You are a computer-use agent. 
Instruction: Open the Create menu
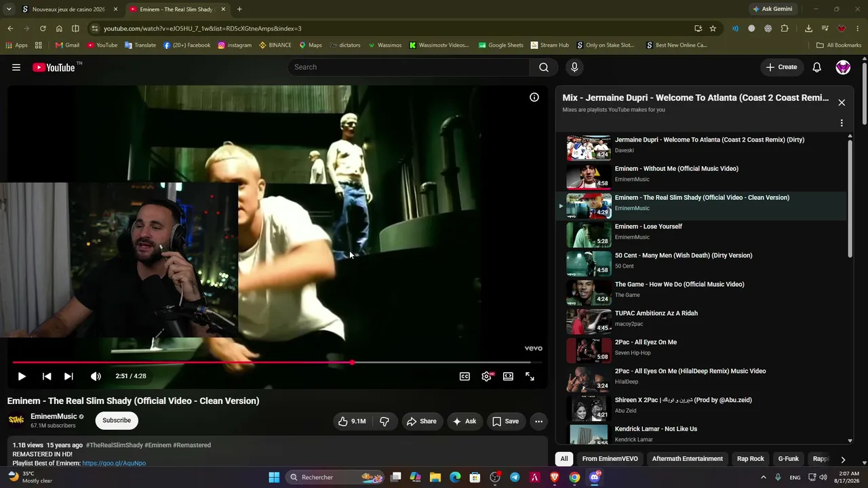coord(781,67)
